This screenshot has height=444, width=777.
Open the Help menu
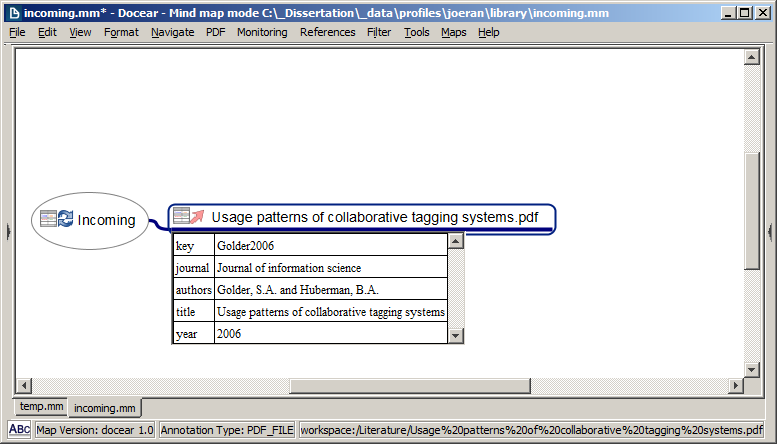489,32
